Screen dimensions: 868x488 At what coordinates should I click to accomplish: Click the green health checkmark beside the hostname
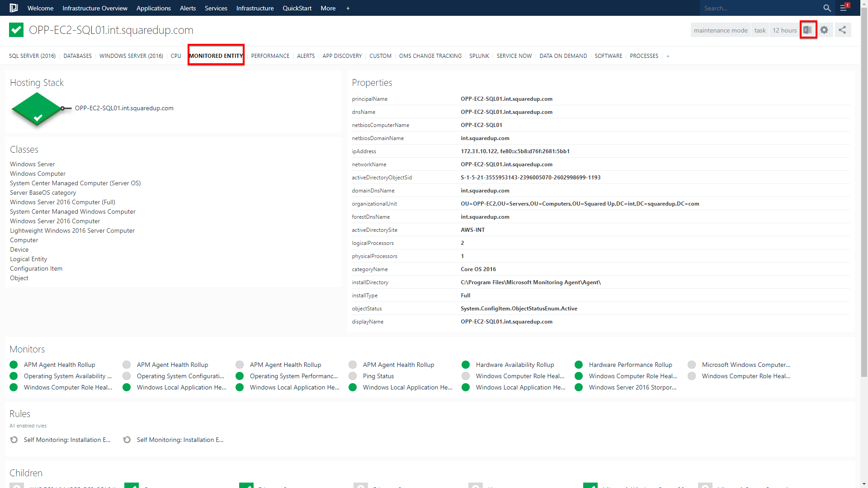point(16,30)
